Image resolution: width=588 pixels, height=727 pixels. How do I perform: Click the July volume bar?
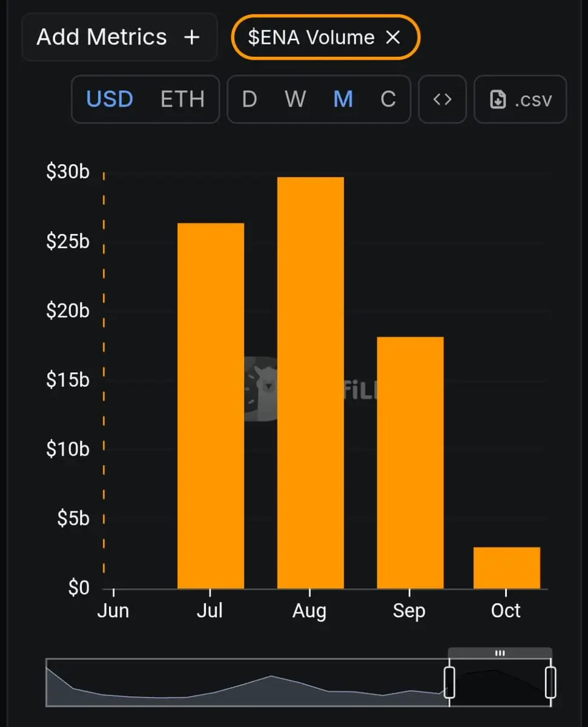click(x=211, y=406)
